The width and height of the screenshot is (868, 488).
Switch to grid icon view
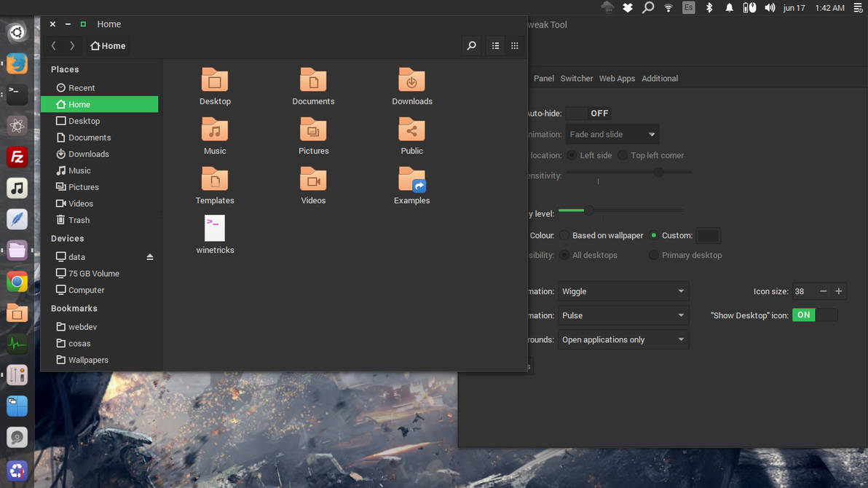515,46
